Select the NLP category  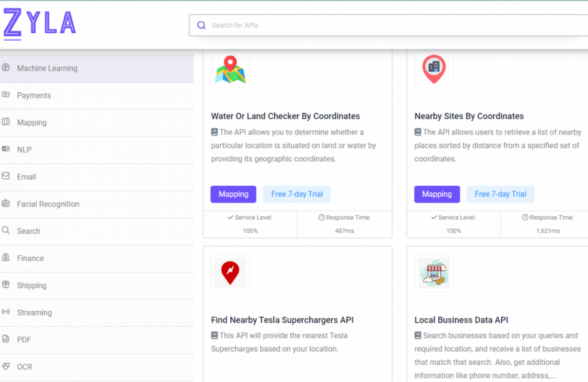96,150
